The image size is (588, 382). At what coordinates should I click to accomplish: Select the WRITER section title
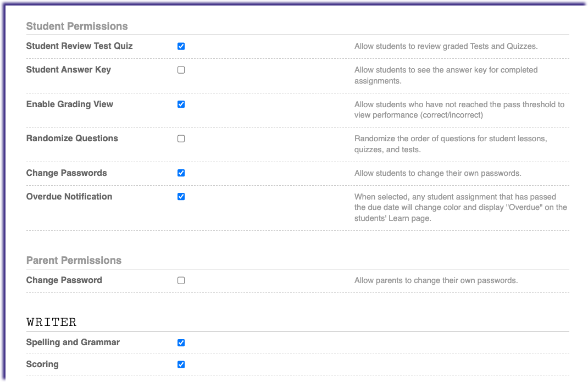point(51,322)
